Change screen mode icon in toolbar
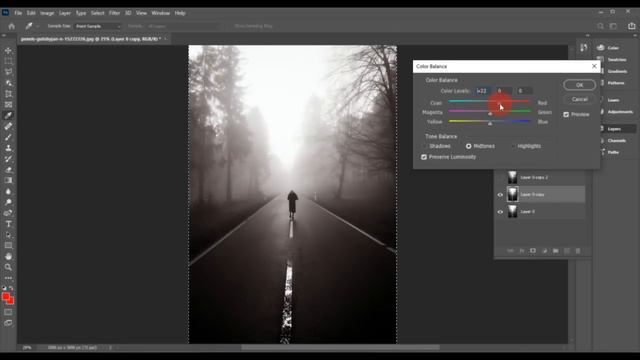Viewport: 640px width, 360px height. tap(8, 323)
